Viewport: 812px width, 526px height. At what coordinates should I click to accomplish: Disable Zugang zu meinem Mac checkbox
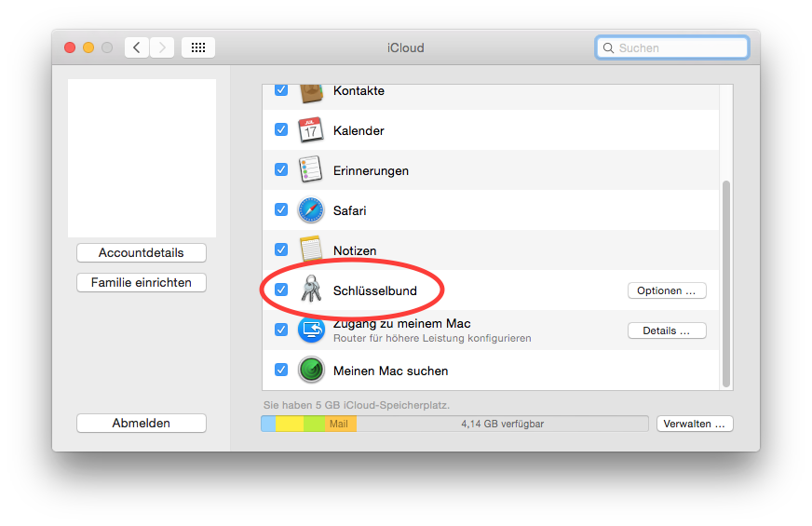281,330
